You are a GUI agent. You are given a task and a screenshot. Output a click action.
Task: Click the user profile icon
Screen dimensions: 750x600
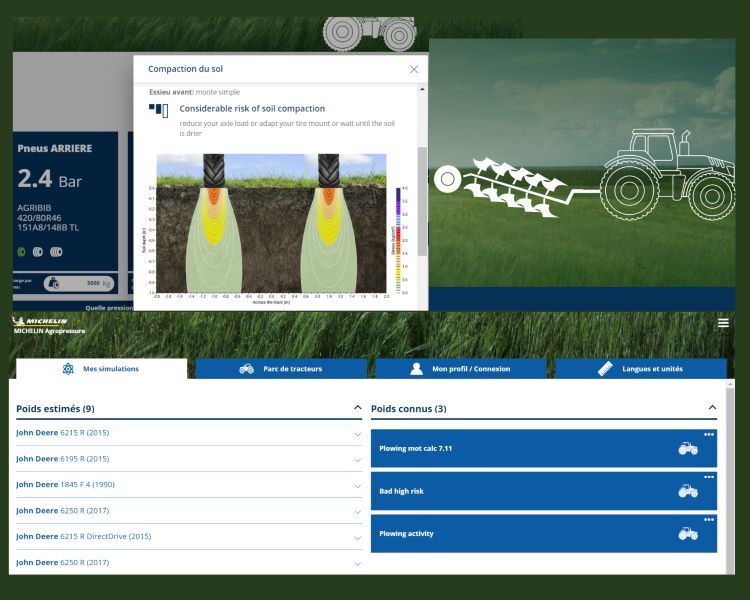(x=417, y=369)
